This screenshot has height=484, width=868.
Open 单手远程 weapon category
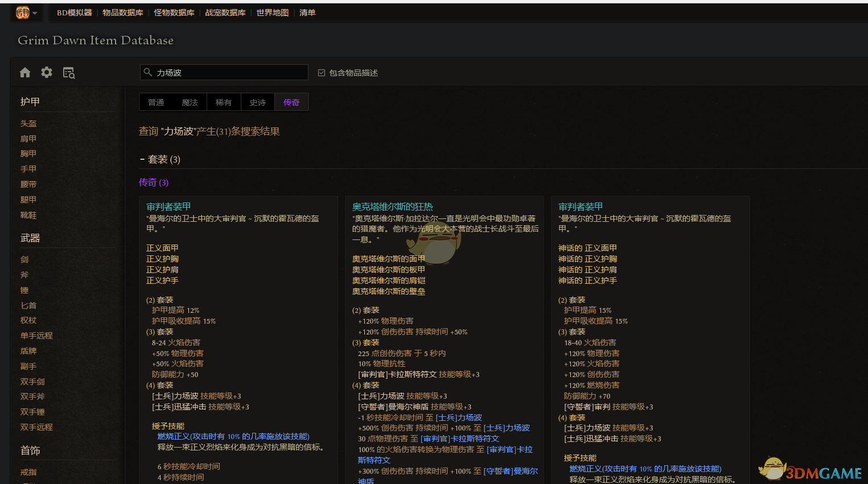click(x=36, y=336)
